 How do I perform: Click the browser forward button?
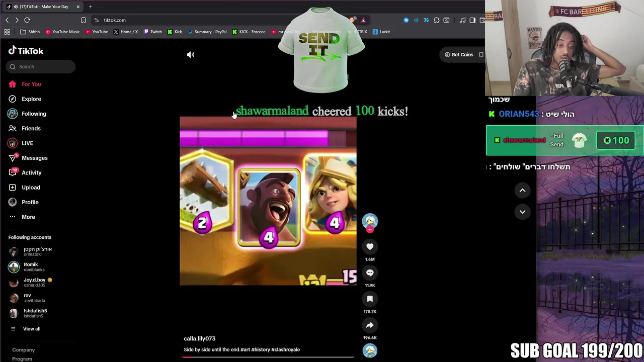(17, 20)
